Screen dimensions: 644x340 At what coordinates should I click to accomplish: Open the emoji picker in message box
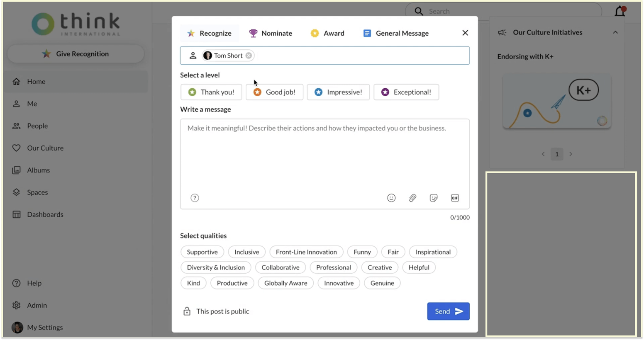pyautogui.click(x=391, y=198)
